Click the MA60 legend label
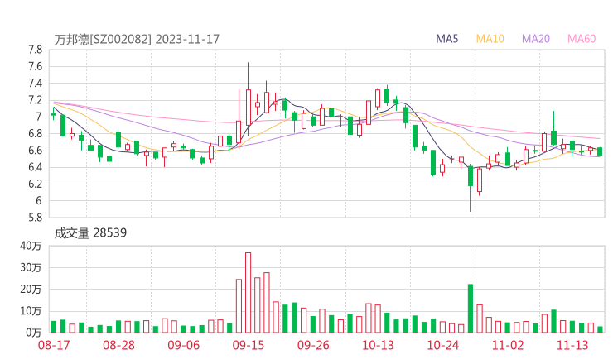 [x=582, y=39]
